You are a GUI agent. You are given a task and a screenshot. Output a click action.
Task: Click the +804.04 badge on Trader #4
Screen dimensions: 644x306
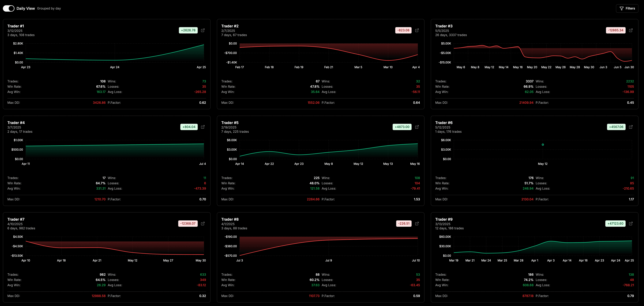tap(189, 127)
